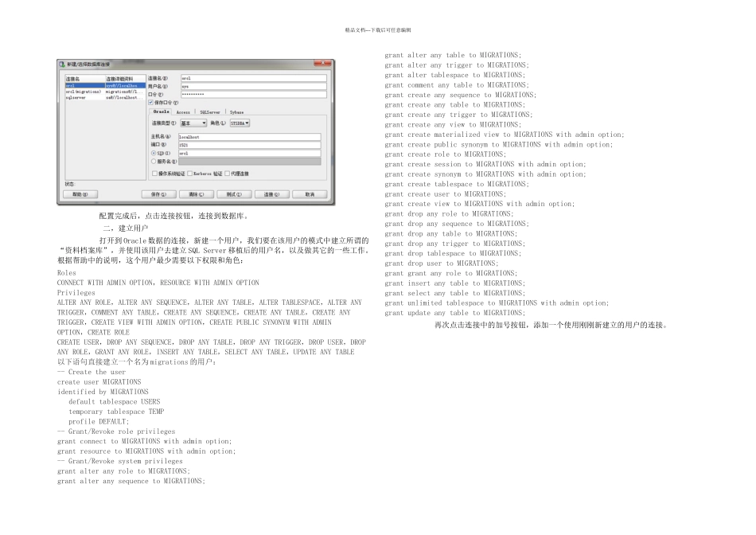Click the 清除 button

(x=197, y=194)
